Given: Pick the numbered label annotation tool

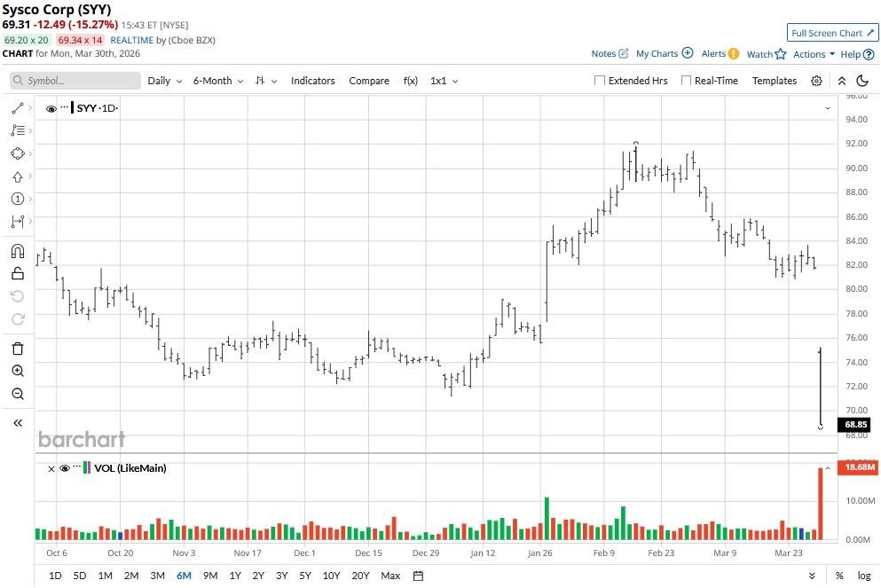Looking at the screenshot, I should [x=18, y=199].
